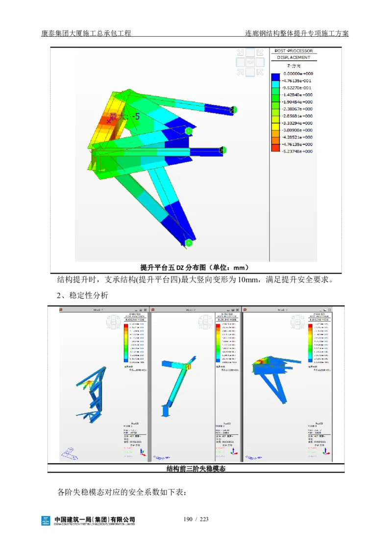Click the DISPLACEMENT legend header

pyautogui.click(x=293, y=57)
